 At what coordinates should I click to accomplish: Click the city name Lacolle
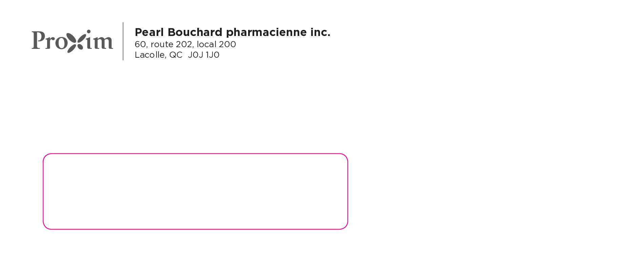tap(150, 55)
